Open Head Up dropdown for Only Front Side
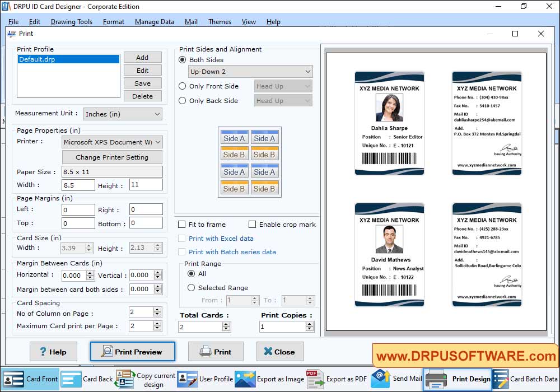Viewport: 560px width, 392px height. click(283, 86)
